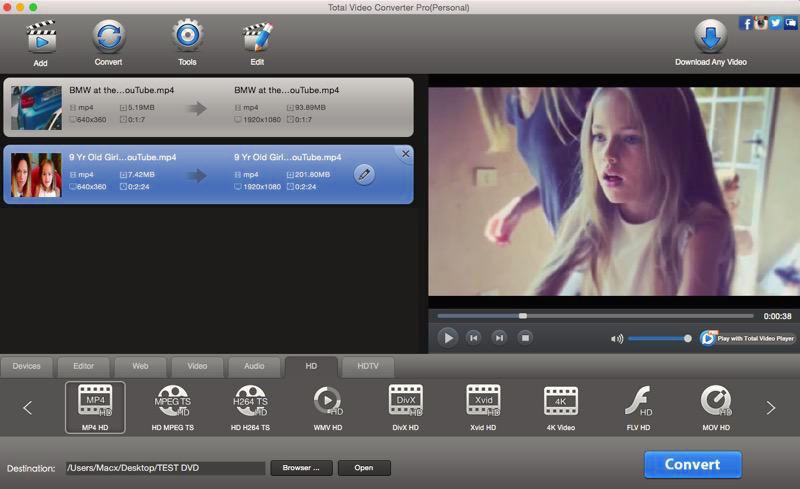This screenshot has width=800, height=489.
Task: Select the DivX HD format
Action: click(406, 407)
